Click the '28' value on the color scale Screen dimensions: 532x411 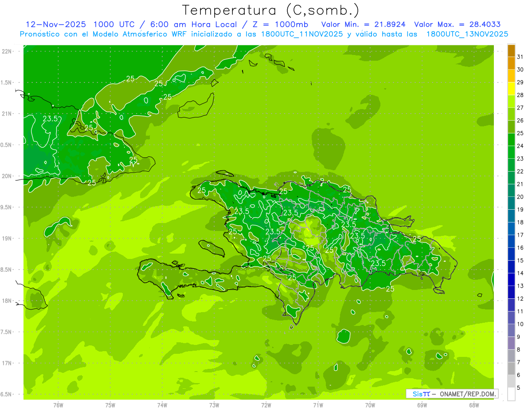pyautogui.click(x=520, y=95)
